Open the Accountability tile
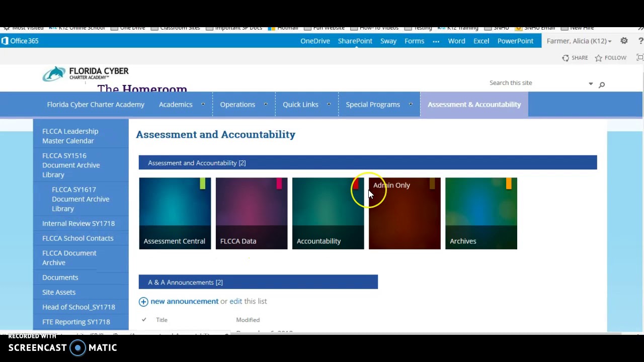Image resolution: width=644 pixels, height=362 pixels. click(328, 213)
